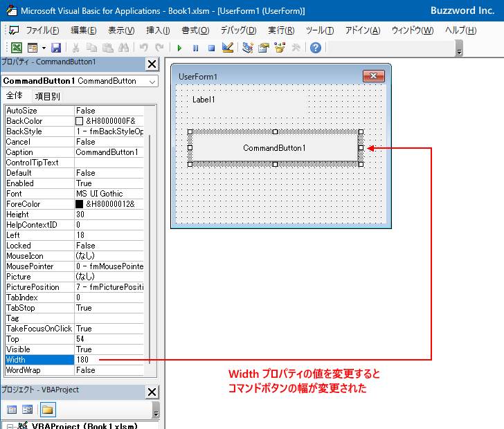
Task: Open the CommandButton1 object selector dropdown
Action: coord(152,81)
